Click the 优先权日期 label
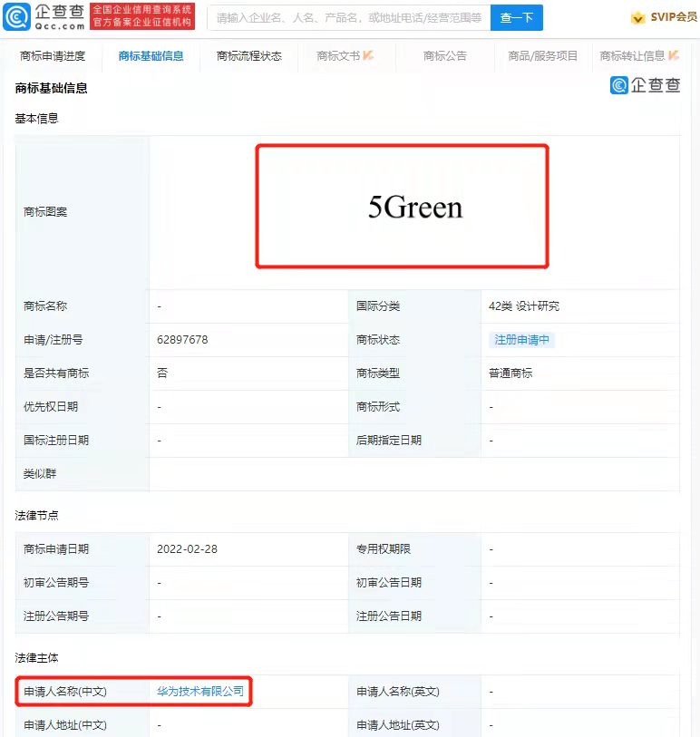The width and height of the screenshot is (700, 737). (x=51, y=406)
